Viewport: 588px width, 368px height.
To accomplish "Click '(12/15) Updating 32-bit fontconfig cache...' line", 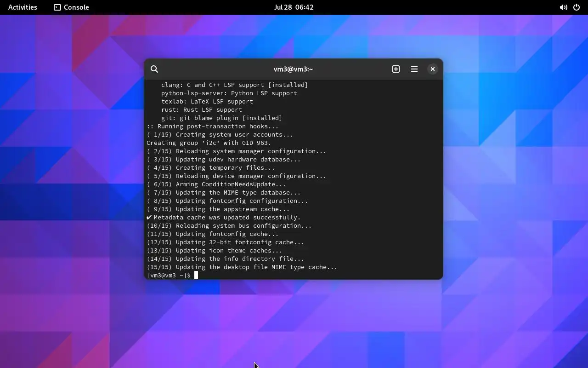I will pos(226,242).
